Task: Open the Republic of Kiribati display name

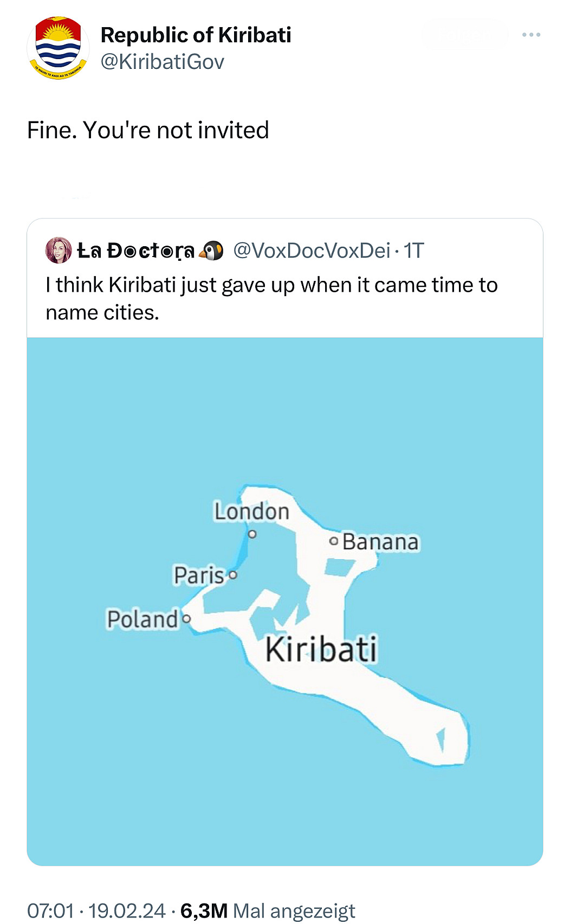Action: pos(196,35)
